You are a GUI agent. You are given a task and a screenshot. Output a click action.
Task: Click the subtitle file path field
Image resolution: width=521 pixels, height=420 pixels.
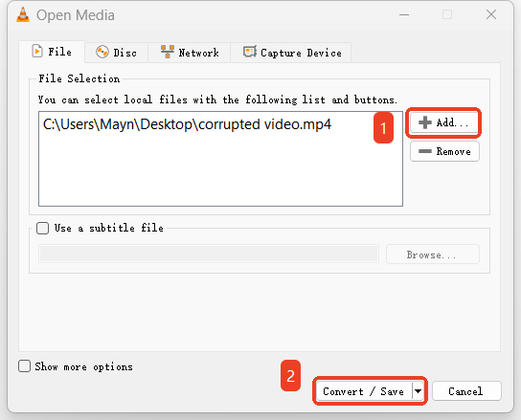[x=209, y=254]
